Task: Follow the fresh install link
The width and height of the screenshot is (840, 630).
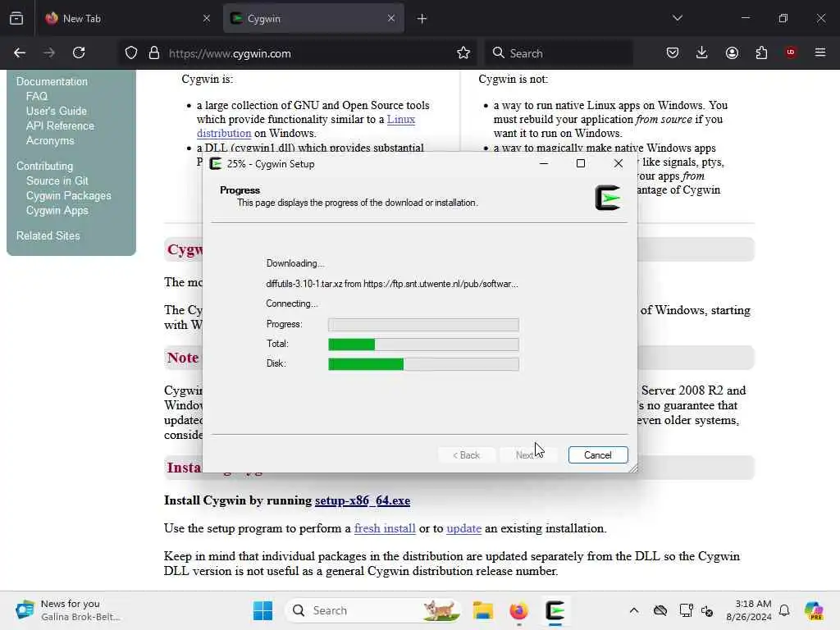Action: click(x=385, y=528)
